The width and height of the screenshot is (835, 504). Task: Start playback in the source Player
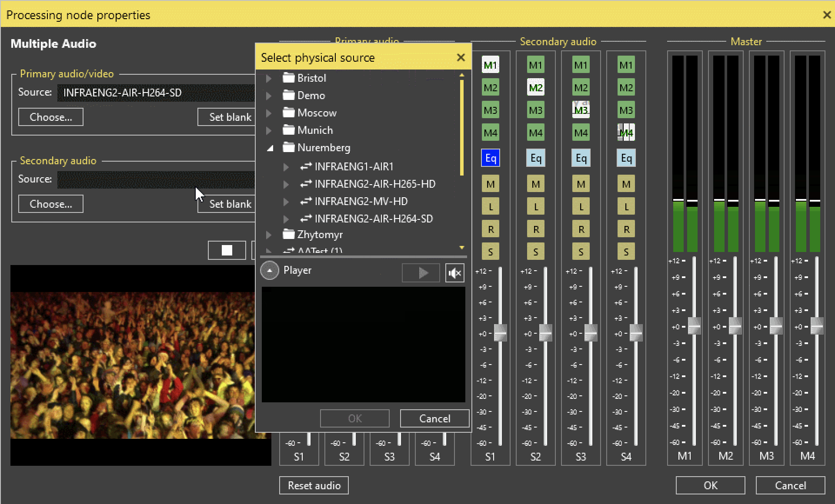pos(421,273)
